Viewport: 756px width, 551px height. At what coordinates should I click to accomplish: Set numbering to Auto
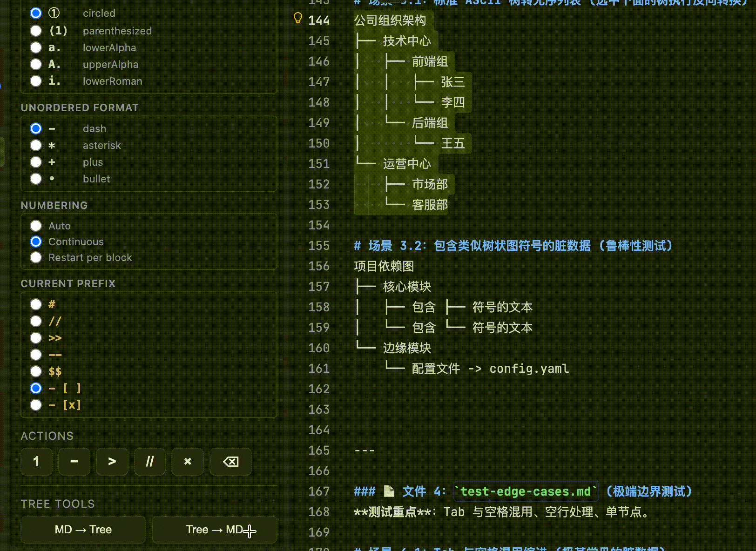click(36, 226)
